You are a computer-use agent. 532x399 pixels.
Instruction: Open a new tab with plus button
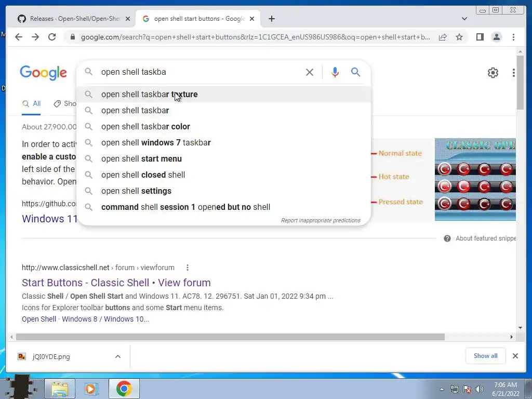(x=271, y=19)
